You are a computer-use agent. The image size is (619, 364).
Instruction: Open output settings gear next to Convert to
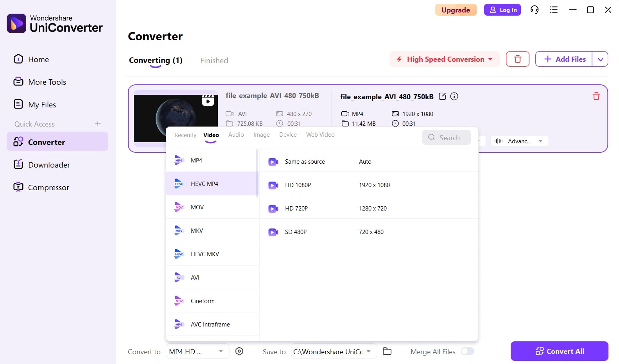click(x=239, y=351)
